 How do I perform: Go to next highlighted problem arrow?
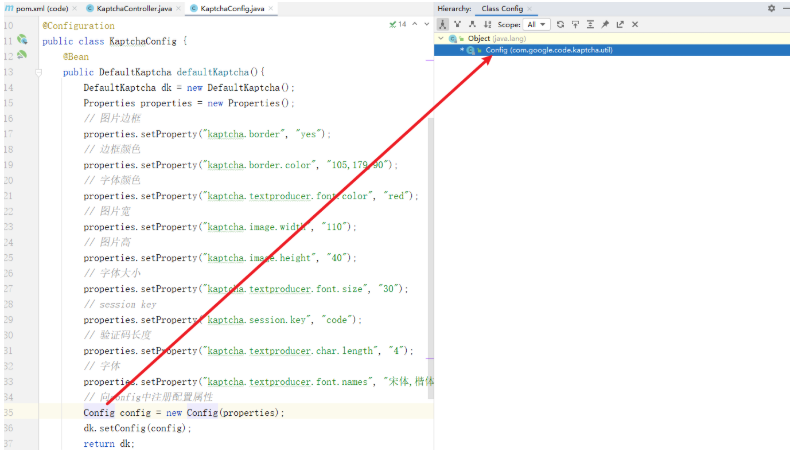(427, 24)
